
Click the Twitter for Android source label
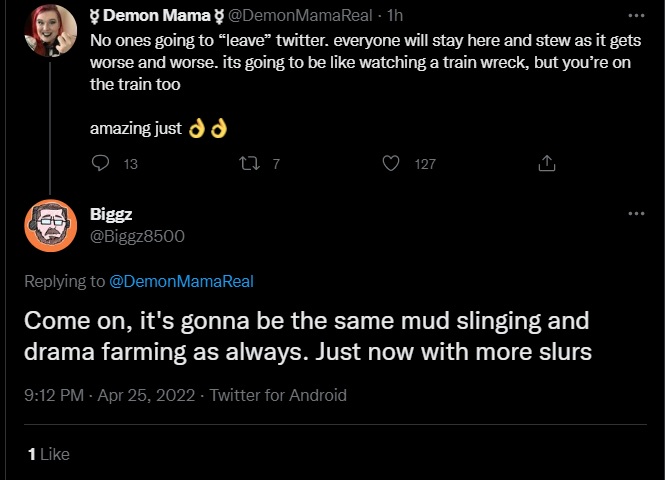point(278,395)
